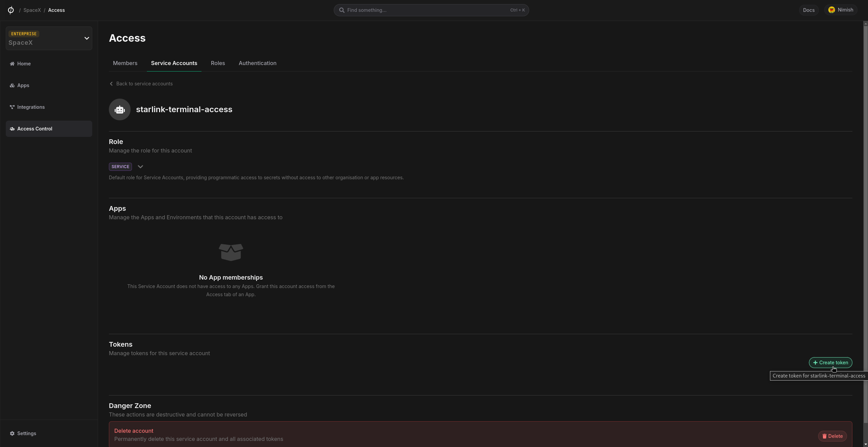Open the SERVICE role dropdown

coord(140,166)
